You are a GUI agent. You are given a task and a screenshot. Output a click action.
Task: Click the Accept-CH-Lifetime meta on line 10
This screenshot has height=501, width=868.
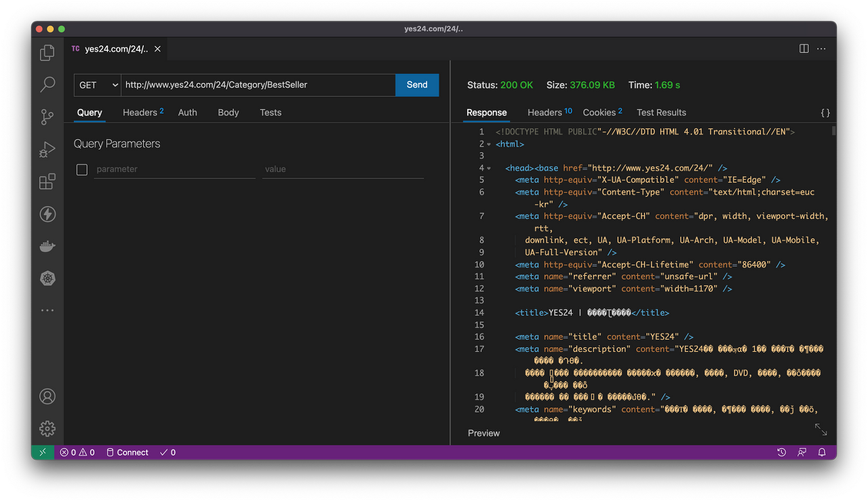pyautogui.click(x=650, y=265)
